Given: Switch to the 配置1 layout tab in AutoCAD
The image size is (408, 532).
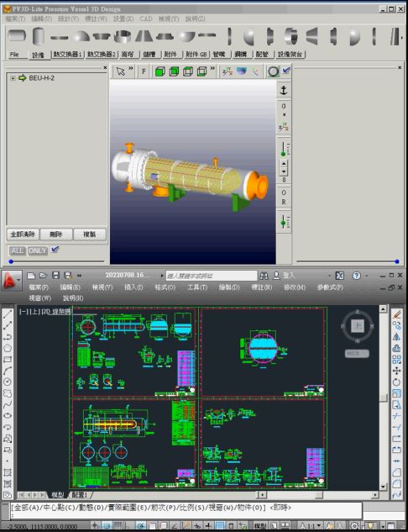Looking at the screenshot, I should tap(80, 495).
